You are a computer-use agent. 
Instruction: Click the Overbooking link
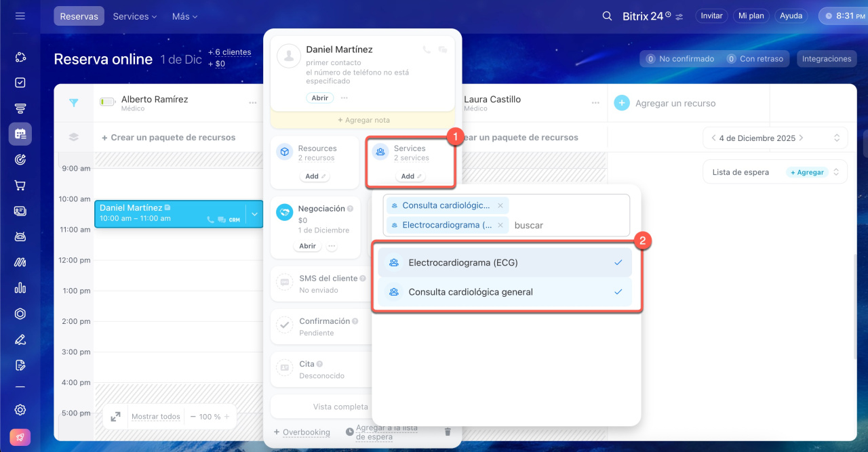(x=306, y=432)
